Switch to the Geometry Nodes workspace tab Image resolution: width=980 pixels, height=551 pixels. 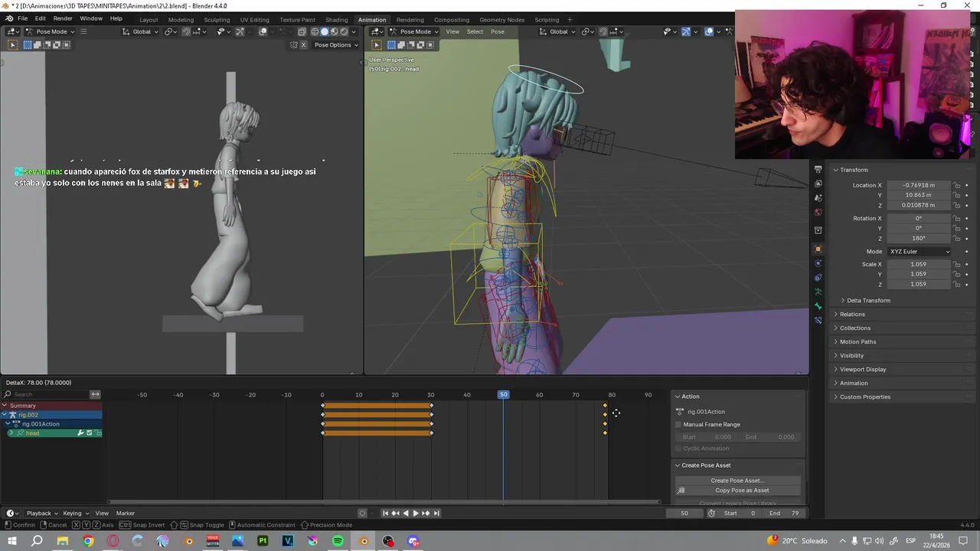tap(501, 20)
